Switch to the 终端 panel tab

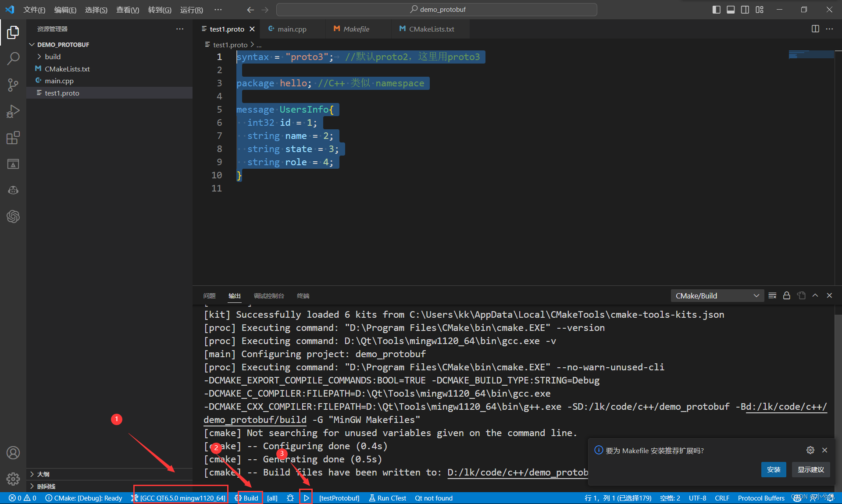click(303, 296)
